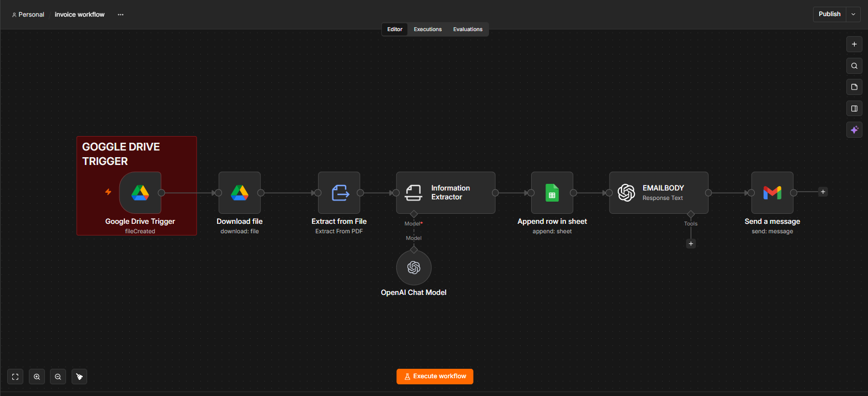Switch to the Executions tab
868x396 pixels.
tap(428, 29)
